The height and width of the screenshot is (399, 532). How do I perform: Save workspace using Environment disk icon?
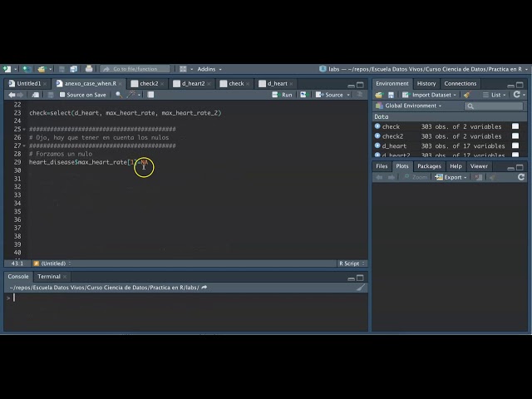[391, 95]
